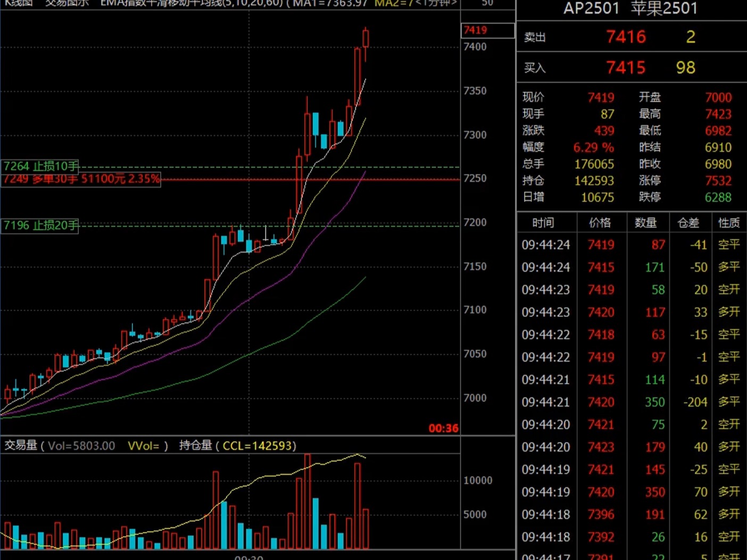The height and width of the screenshot is (560, 747).
Task: Select the 09:44:24 tick with quantity 171
Action: [x=631, y=267]
